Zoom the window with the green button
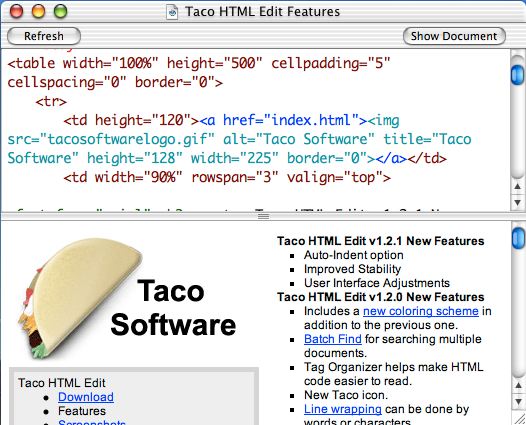The width and height of the screenshot is (526, 425). click(x=61, y=11)
